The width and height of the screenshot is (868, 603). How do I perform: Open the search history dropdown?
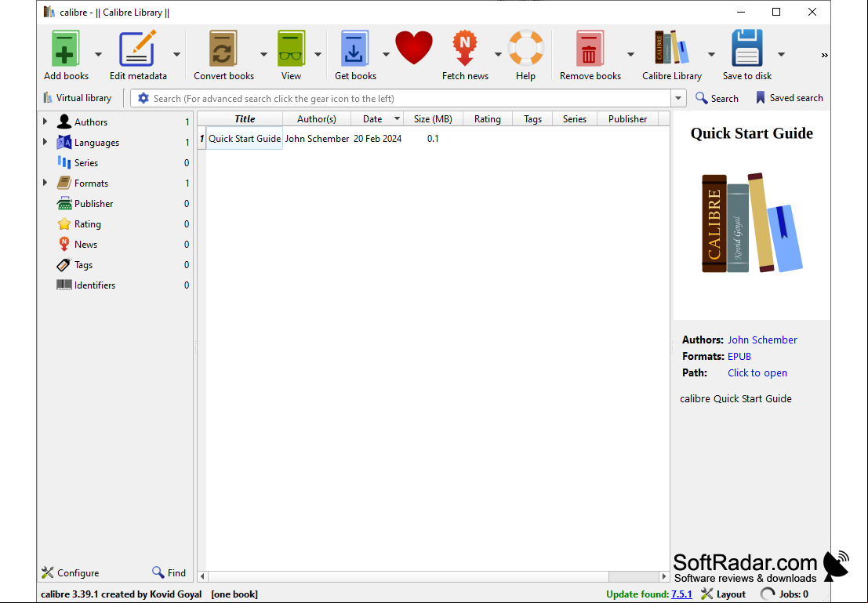point(678,99)
